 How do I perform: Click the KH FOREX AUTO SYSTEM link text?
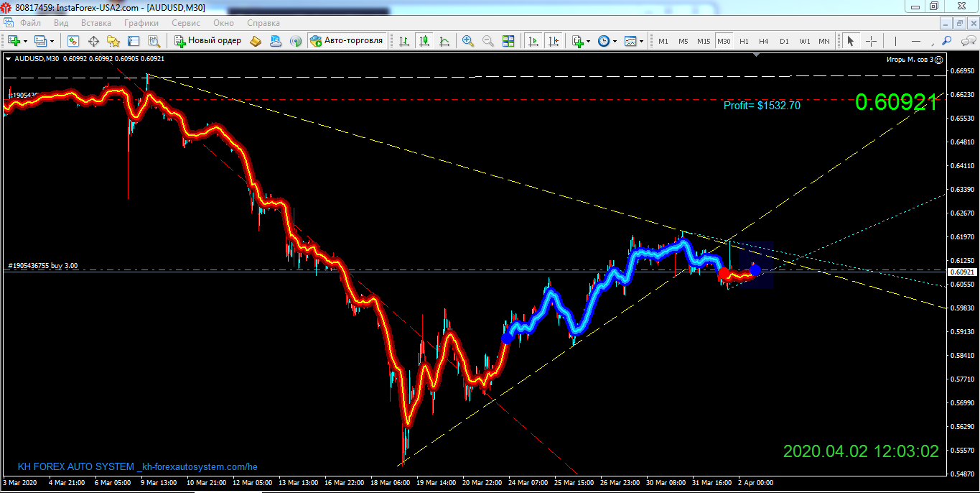(x=138, y=466)
